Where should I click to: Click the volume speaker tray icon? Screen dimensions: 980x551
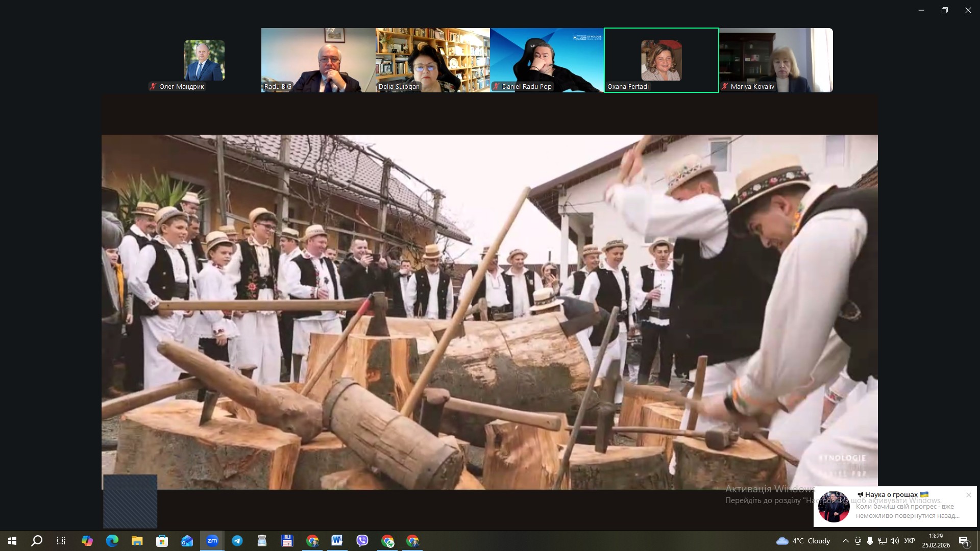pos(894,541)
